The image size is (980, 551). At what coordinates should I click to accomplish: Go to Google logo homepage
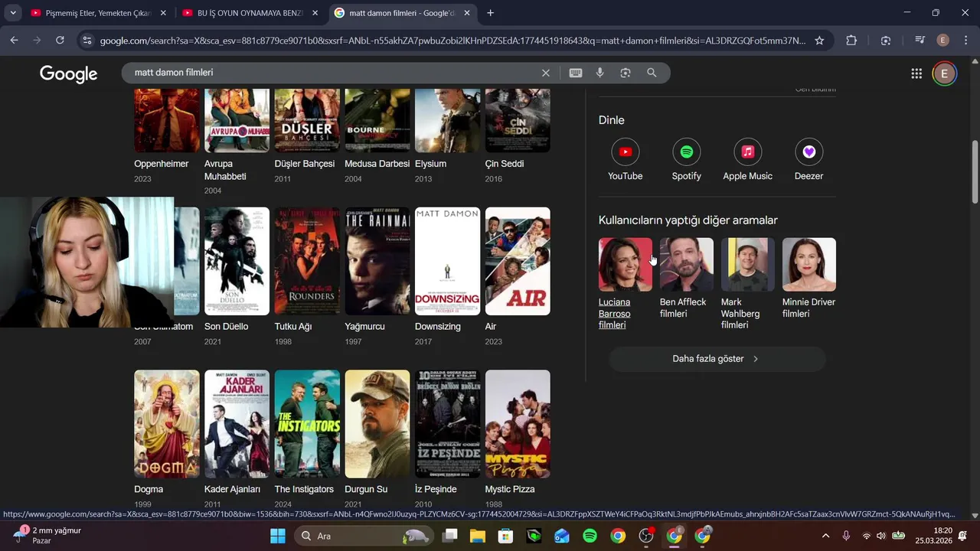pos(68,73)
